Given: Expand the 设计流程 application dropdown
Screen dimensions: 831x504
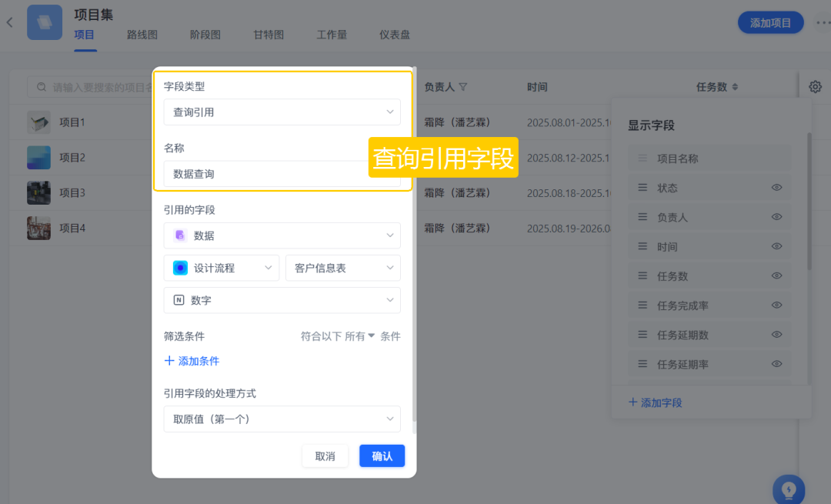Looking at the screenshot, I should point(221,268).
